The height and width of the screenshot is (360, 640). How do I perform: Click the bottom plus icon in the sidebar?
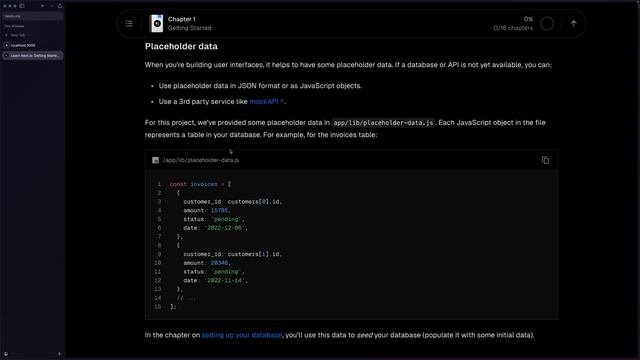(x=60, y=354)
